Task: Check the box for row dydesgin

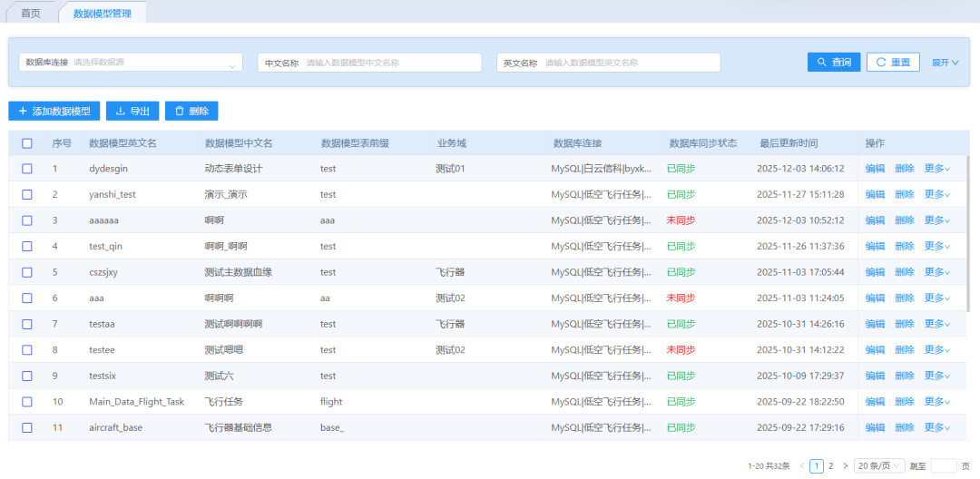Action: click(27, 169)
